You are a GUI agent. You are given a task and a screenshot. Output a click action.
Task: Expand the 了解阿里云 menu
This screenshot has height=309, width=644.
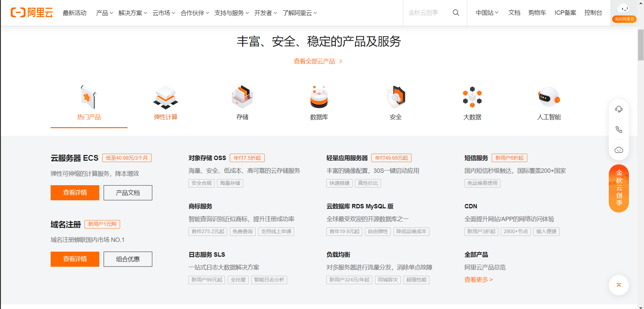(300, 13)
